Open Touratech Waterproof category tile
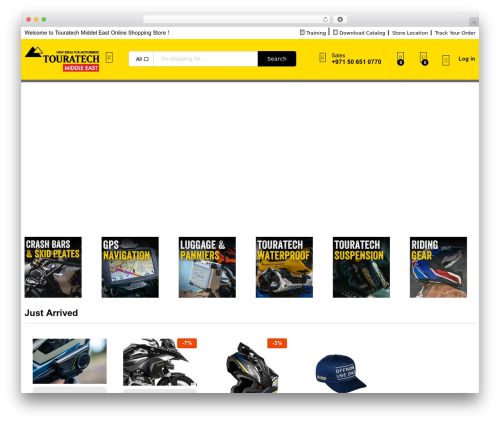The width and height of the screenshot is (500, 423). (284, 267)
